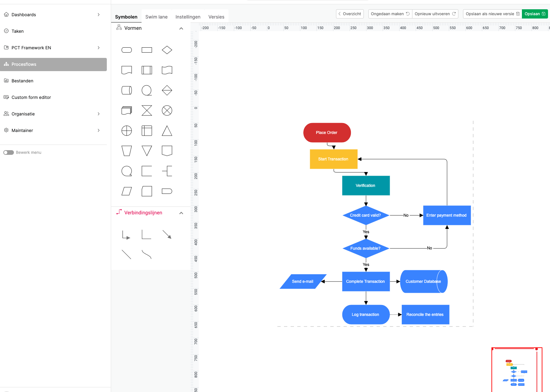The image size is (550, 392).
Task: Select the triangle shape symbol
Action: pyautogui.click(x=167, y=131)
